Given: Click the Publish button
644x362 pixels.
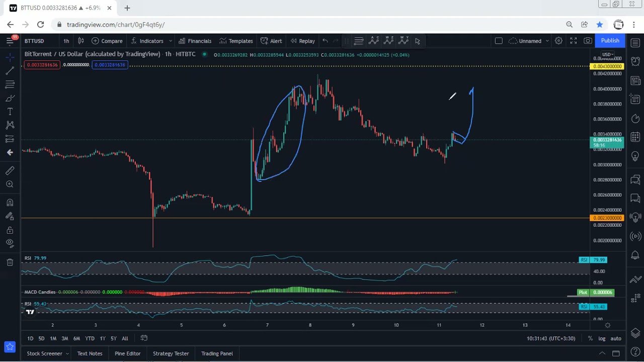Looking at the screenshot, I should click(x=610, y=41).
